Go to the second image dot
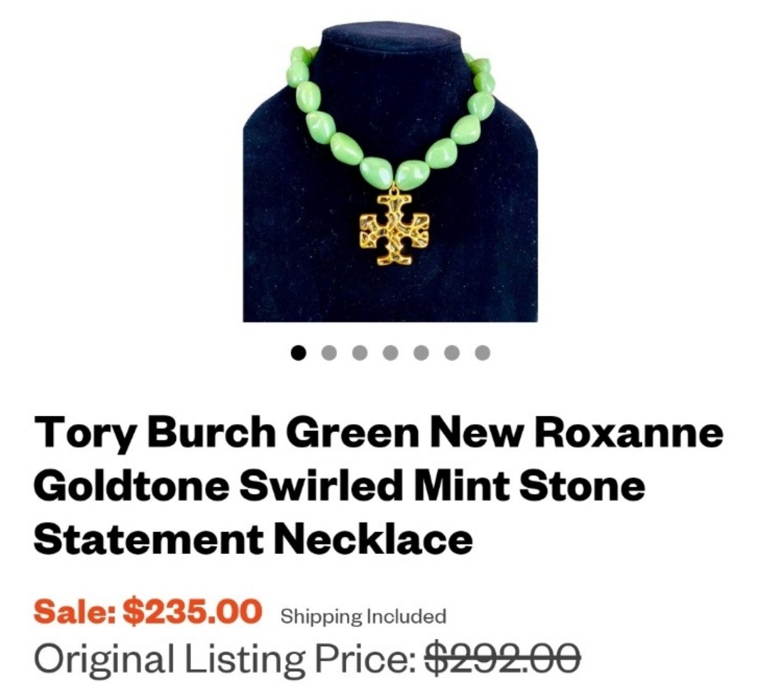This screenshot has width=784, height=684. click(329, 353)
